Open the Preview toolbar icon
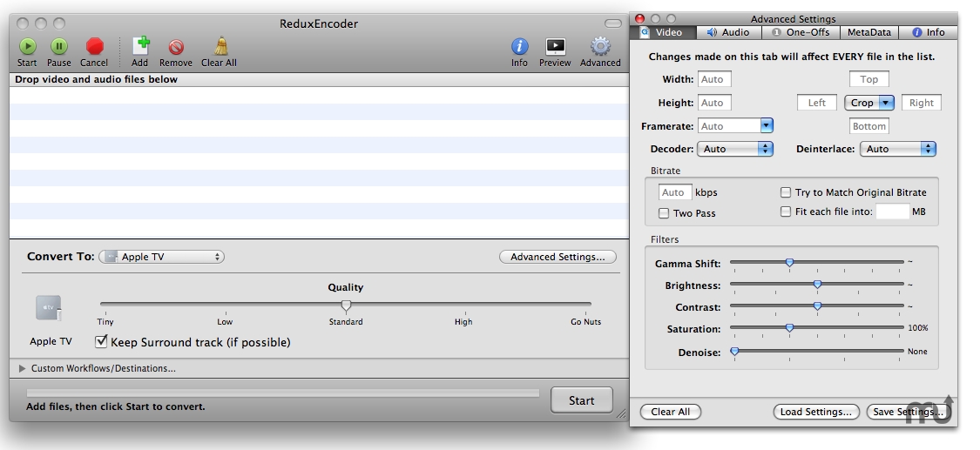 pyautogui.click(x=555, y=46)
